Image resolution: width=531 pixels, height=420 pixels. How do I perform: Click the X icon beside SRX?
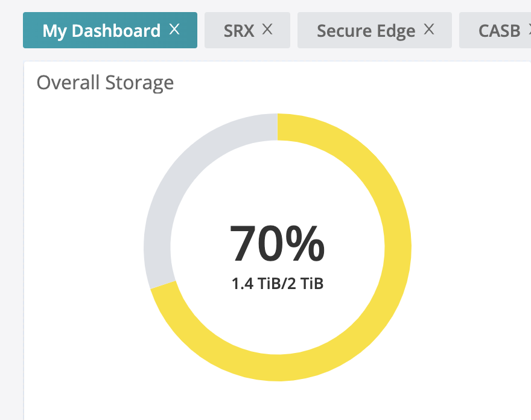(x=266, y=28)
